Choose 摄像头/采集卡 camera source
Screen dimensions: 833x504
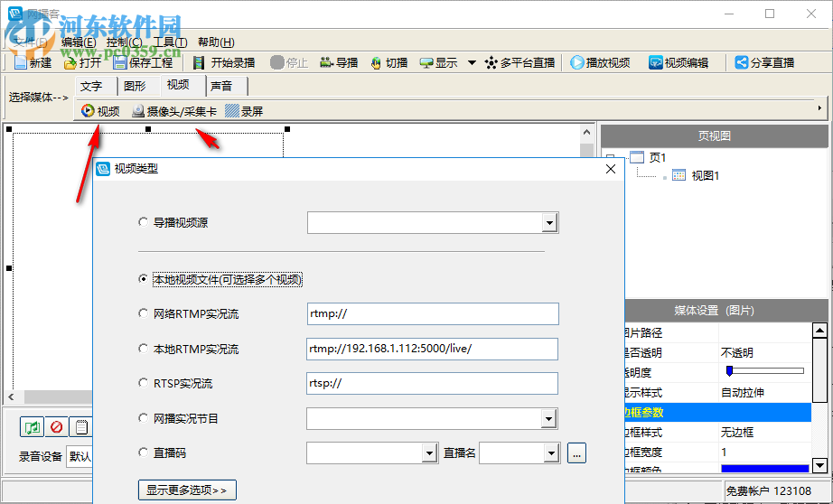click(174, 111)
